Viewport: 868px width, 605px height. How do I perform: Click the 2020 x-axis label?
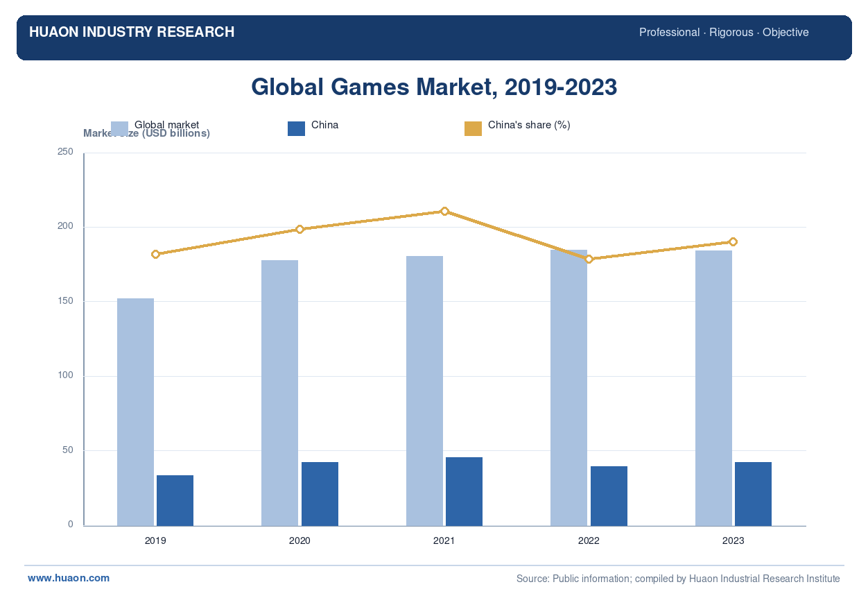click(x=300, y=540)
